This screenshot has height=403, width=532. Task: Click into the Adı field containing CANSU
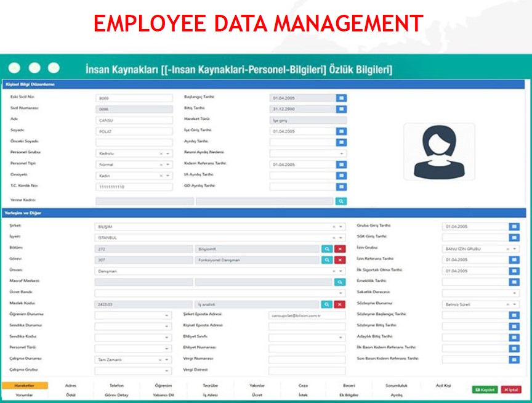pyautogui.click(x=134, y=120)
